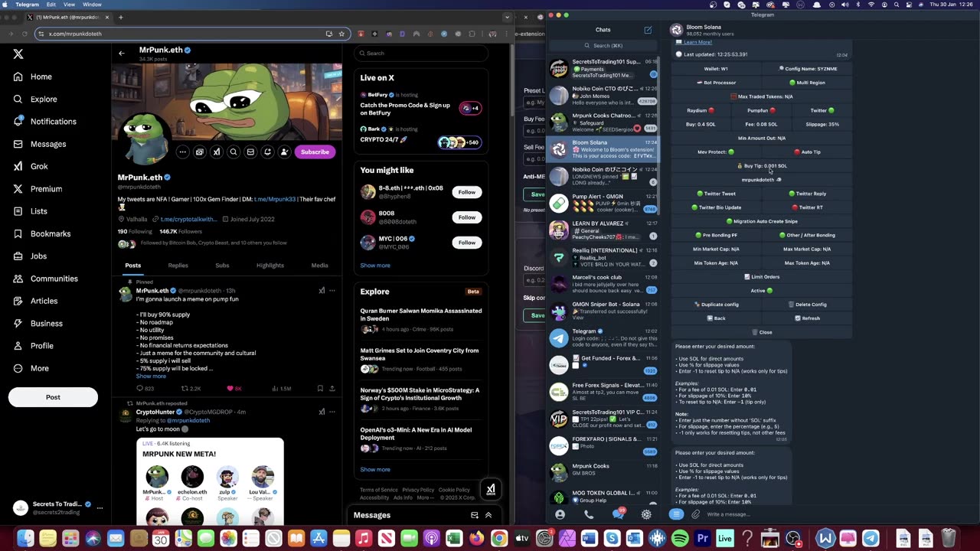This screenshot has height=551, width=980.
Task: Compose new Telegram message icon
Action: [x=648, y=30]
